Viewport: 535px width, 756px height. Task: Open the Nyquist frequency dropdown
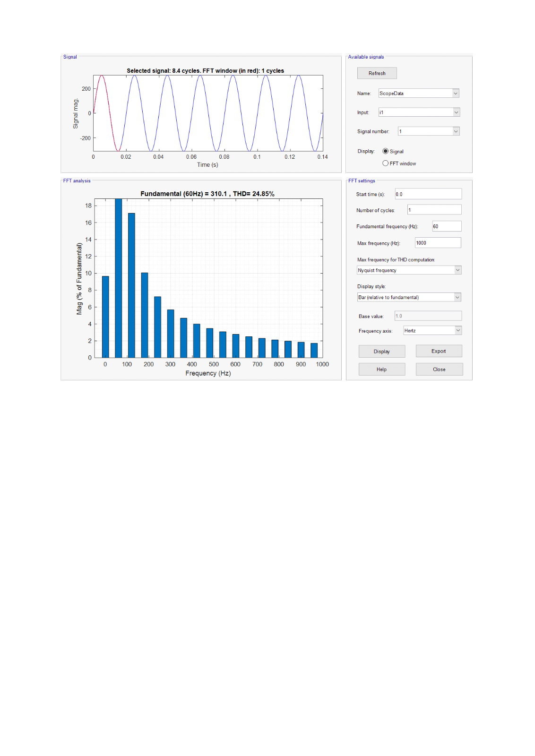[409, 270]
